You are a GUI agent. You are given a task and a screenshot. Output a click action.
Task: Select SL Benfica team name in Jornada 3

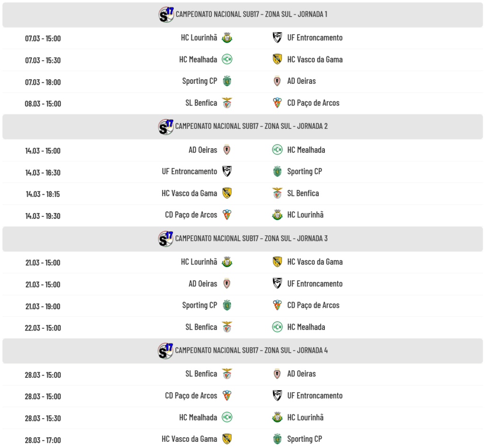(x=201, y=327)
